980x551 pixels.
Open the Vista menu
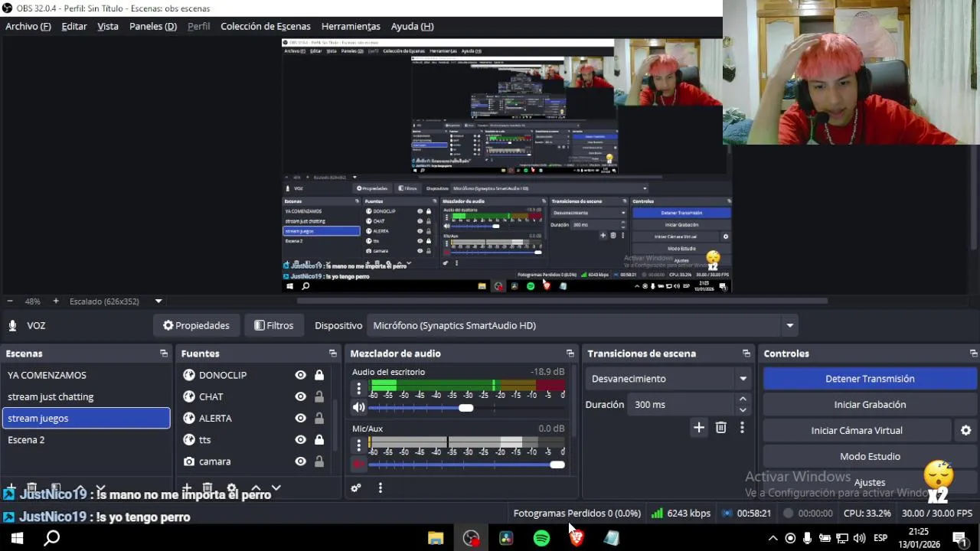tap(108, 26)
